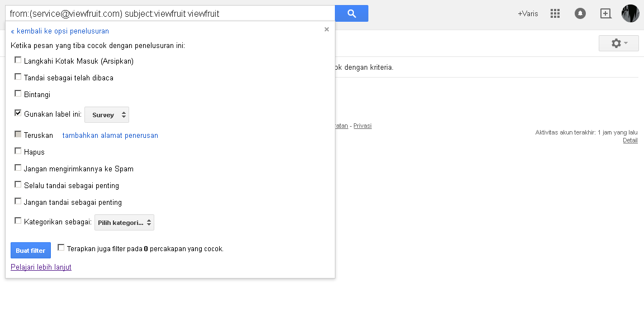Click the blue search magnifier button

[x=351, y=13]
